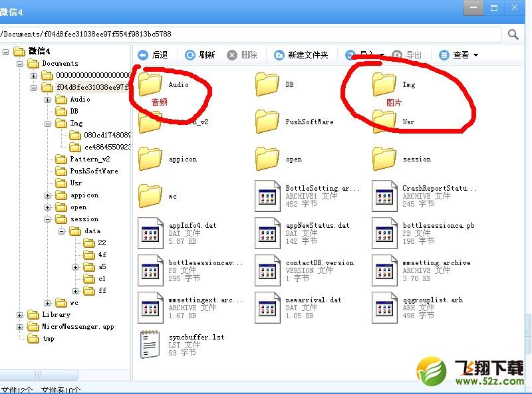This screenshot has height=394, width=532.
Task: Select the qqgrouplist.arh file icon
Action: click(x=384, y=308)
